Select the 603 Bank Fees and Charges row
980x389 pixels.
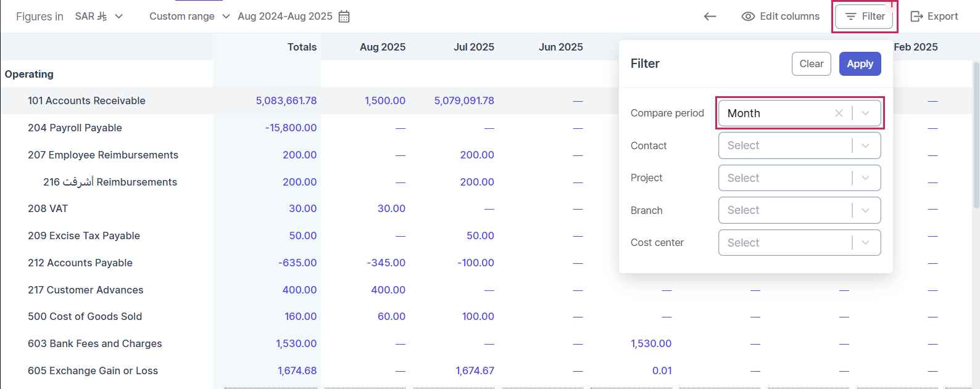95,344
